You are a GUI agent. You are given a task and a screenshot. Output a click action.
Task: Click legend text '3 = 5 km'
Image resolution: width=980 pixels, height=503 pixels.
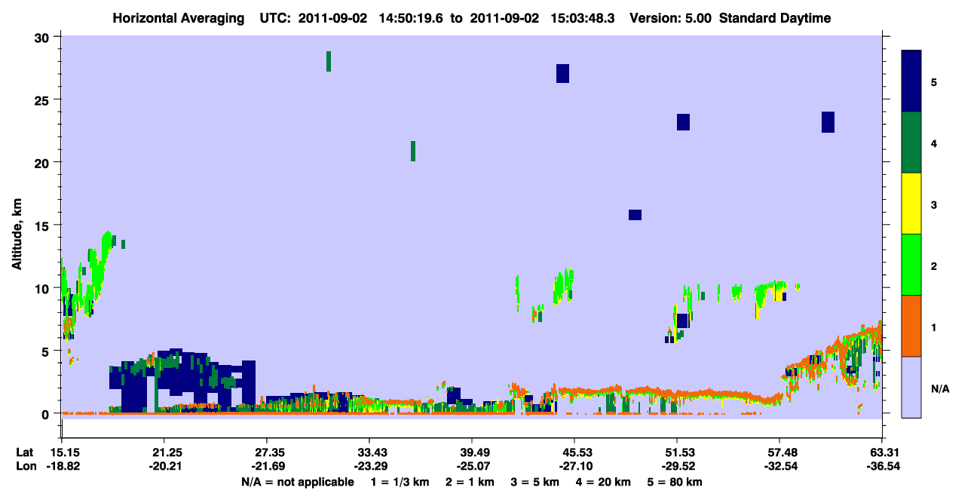coord(536,482)
